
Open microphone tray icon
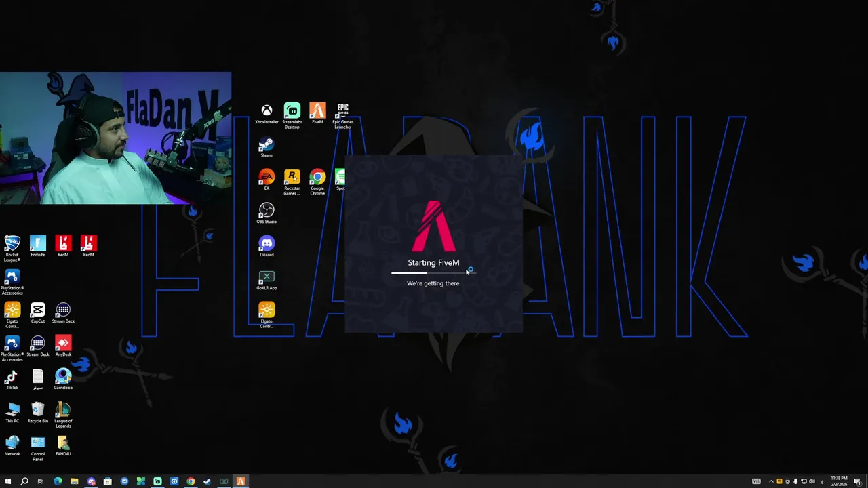pyautogui.click(x=795, y=481)
